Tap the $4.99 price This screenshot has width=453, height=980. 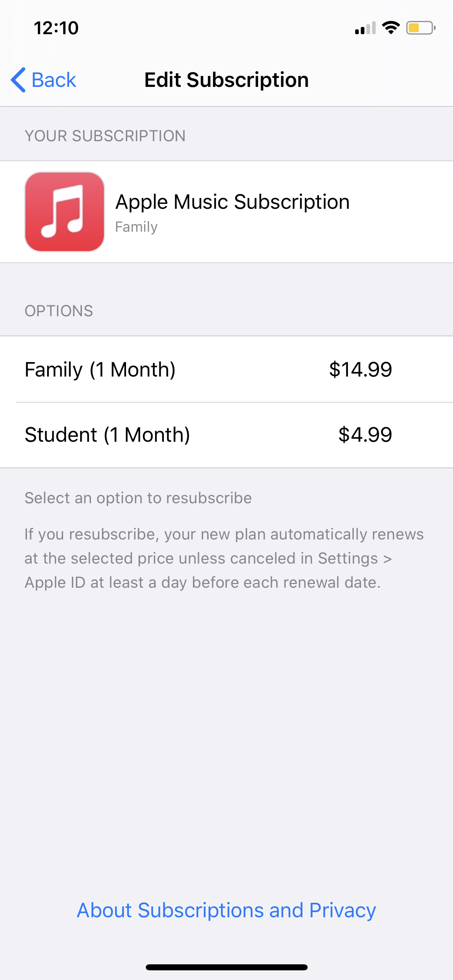coord(365,434)
